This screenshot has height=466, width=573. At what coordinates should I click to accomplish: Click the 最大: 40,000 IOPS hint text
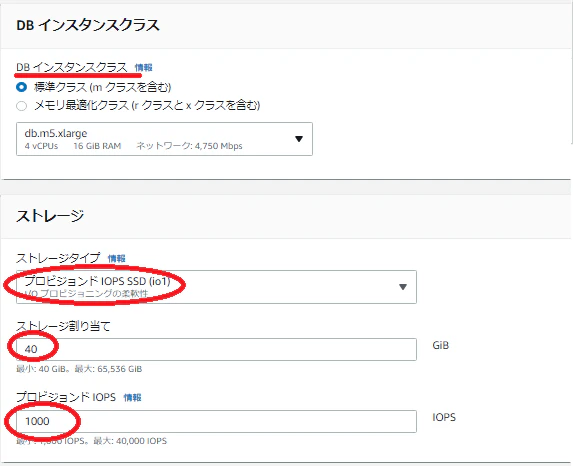click(x=130, y=441)
